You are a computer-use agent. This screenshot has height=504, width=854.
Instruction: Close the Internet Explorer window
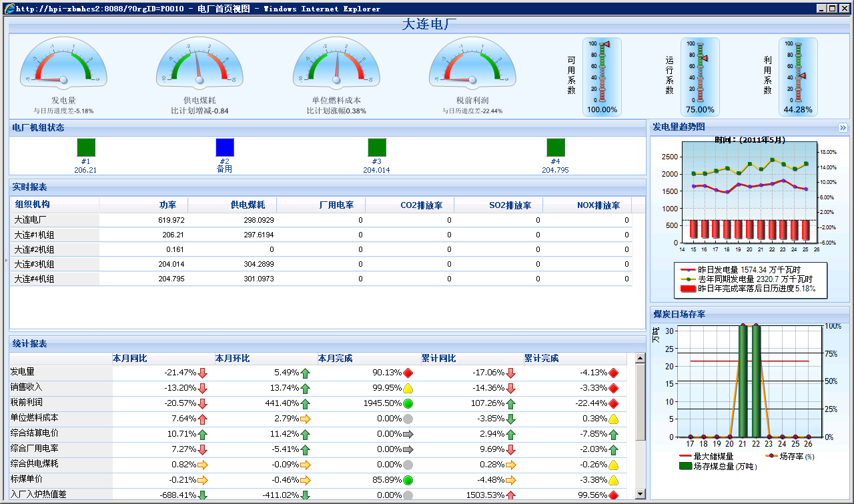[x=843, y=9]
